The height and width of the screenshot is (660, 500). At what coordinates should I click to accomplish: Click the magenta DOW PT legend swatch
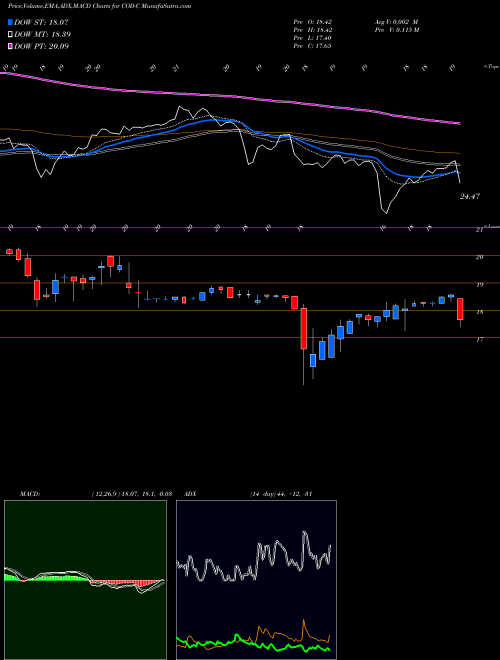click(10, 46)
